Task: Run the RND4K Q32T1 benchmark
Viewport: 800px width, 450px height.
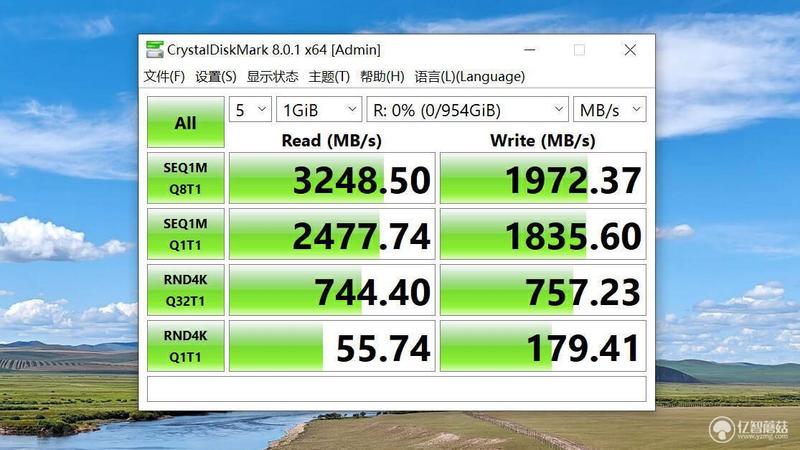Action: click(186, 290)
